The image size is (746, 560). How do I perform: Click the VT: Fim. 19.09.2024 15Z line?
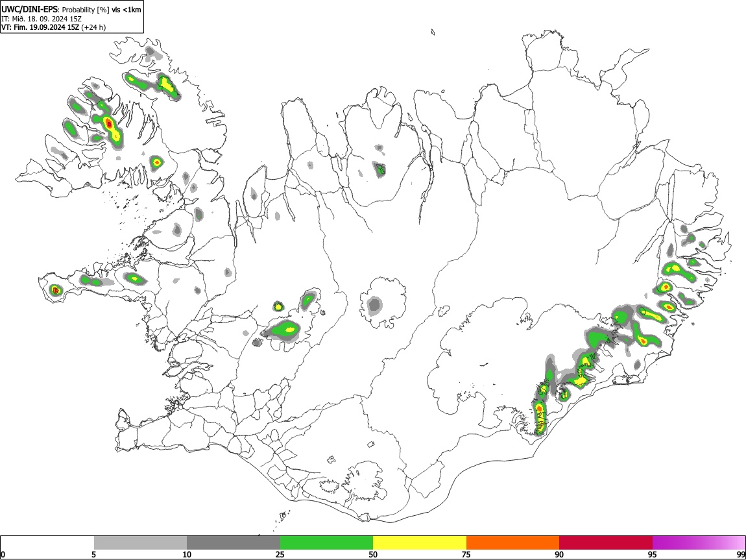tap(40, 27)
